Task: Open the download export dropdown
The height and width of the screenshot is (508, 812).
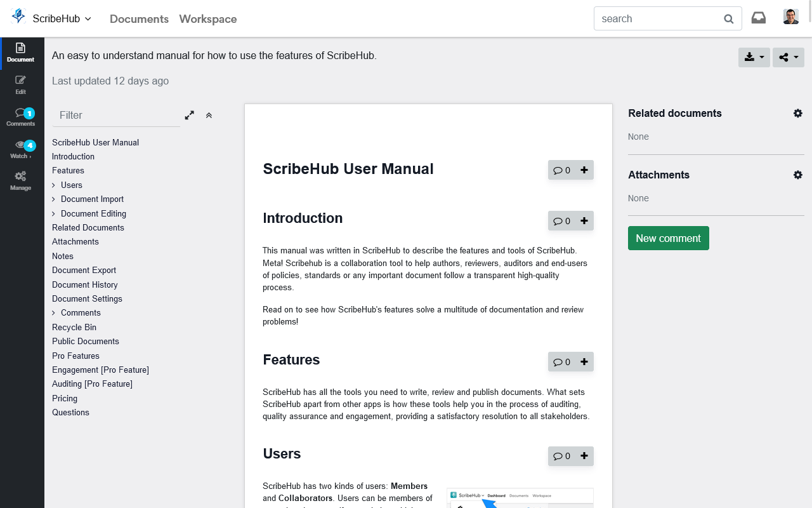Action: coord(754,57)
